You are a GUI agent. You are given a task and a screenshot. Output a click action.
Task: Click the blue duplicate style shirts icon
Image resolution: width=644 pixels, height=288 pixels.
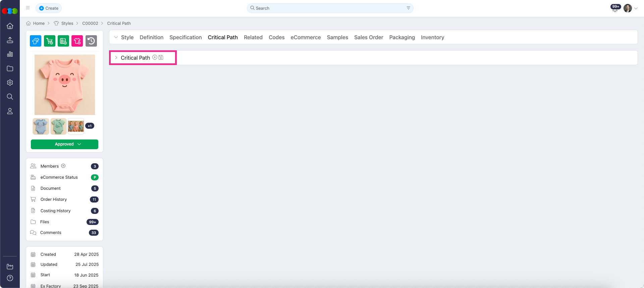[x=36, y=41]
